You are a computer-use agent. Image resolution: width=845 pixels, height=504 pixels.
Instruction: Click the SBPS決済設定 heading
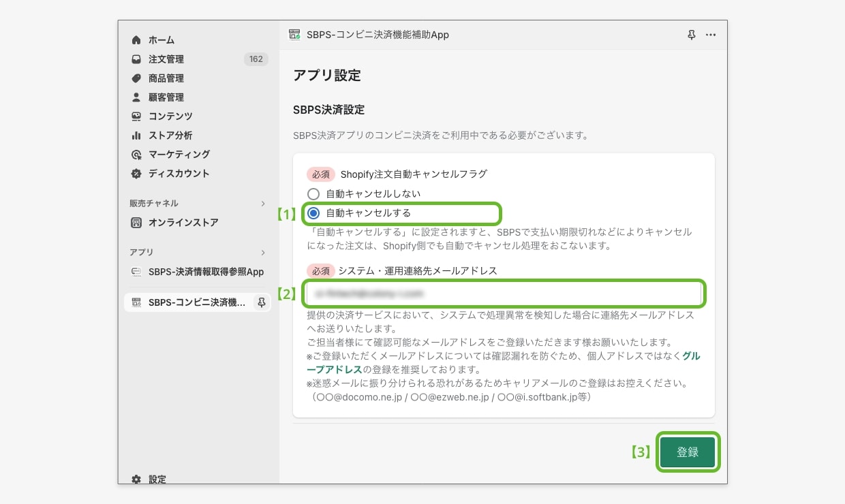pos(328,110)
